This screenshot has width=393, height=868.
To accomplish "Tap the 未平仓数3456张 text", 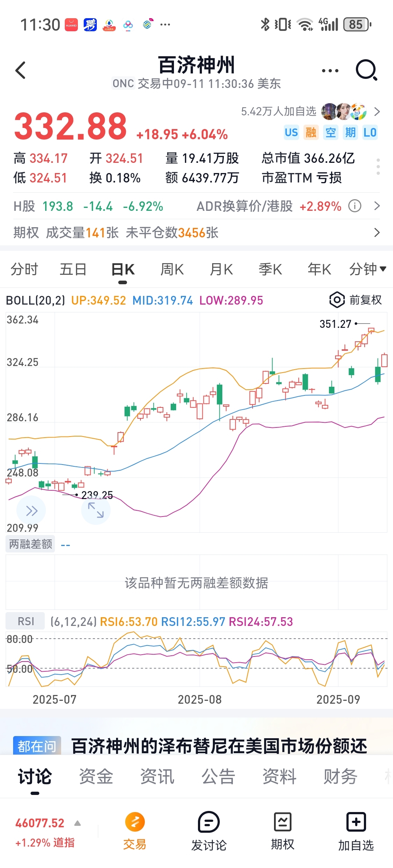I will 172,233.
